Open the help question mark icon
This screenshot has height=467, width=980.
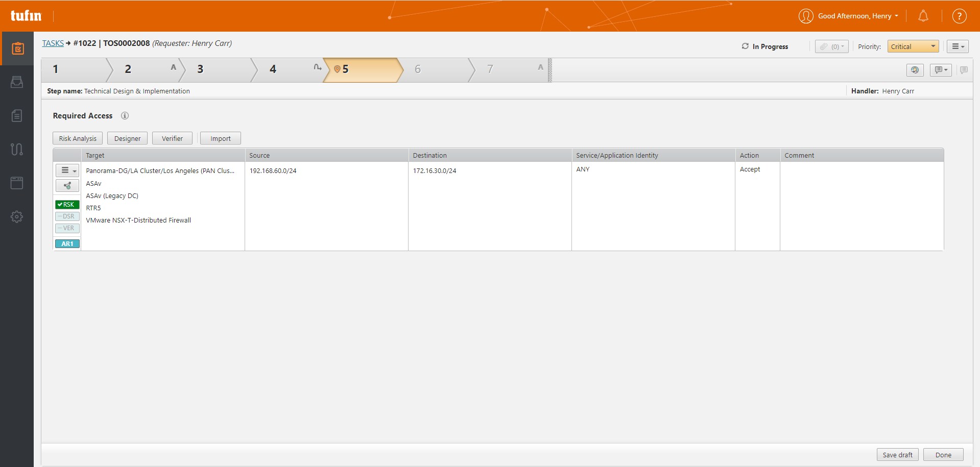[960, 16]
